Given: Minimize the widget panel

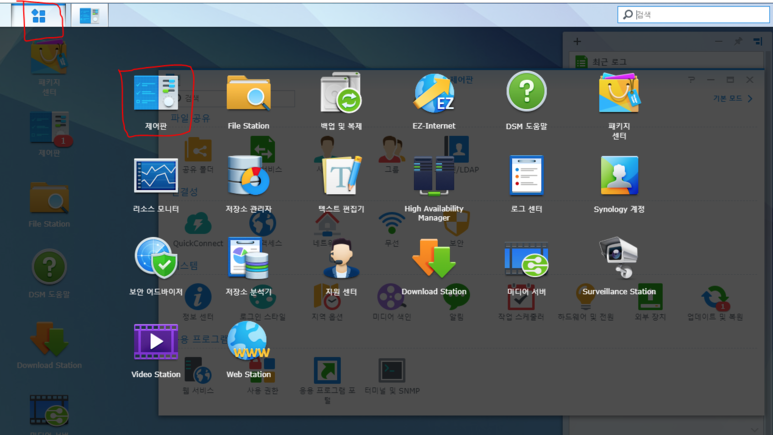Looking at the screenshot, I should (719, 41).
